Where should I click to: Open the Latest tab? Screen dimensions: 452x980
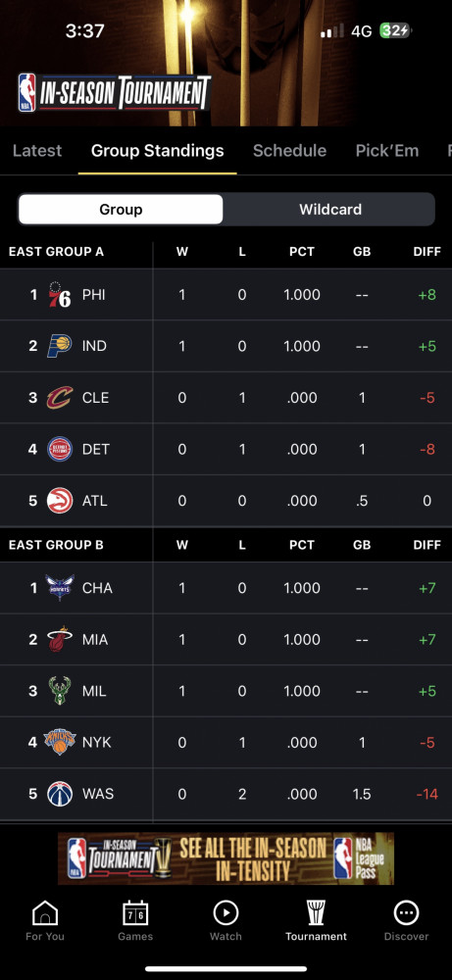(x=37, y=151)
